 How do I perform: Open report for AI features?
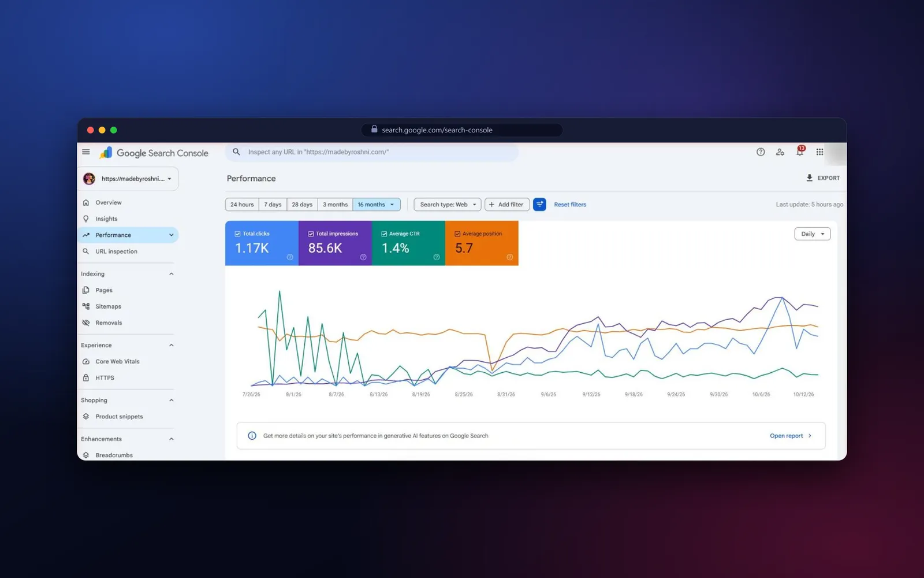click(791, 436)
